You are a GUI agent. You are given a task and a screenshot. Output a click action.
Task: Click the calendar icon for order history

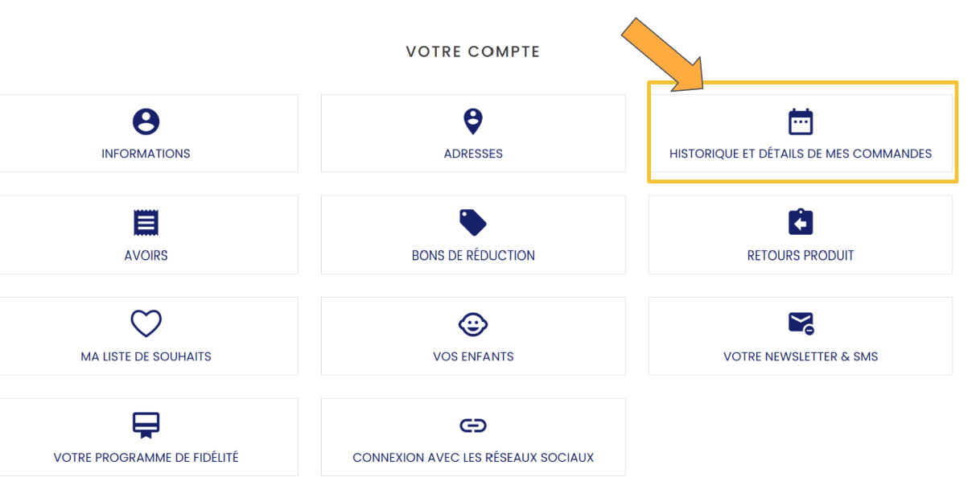801,122
